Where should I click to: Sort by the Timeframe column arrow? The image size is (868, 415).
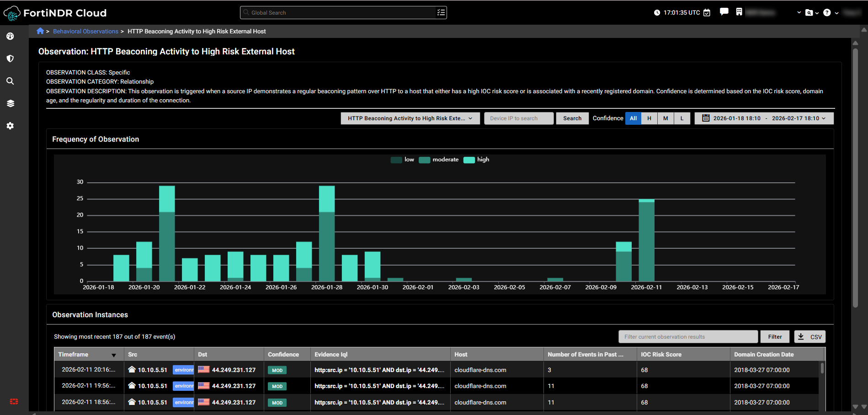click(x=114, y=355)
